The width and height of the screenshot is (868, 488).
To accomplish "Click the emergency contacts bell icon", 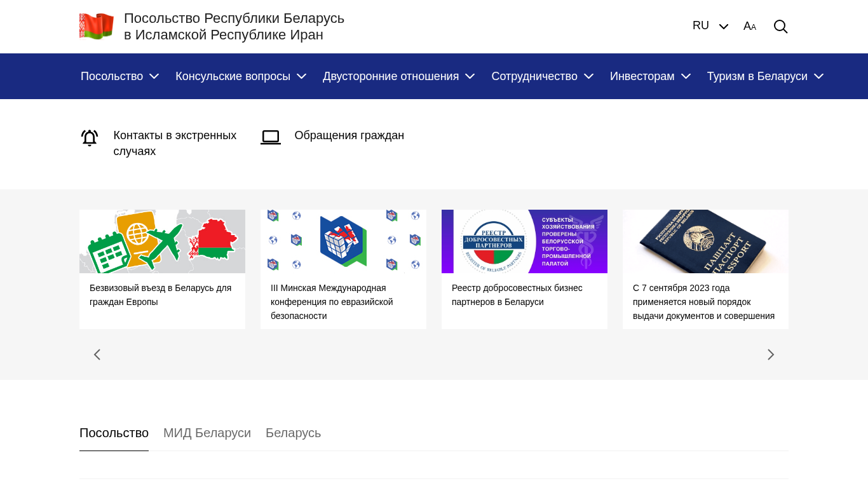I will [90, 138].
